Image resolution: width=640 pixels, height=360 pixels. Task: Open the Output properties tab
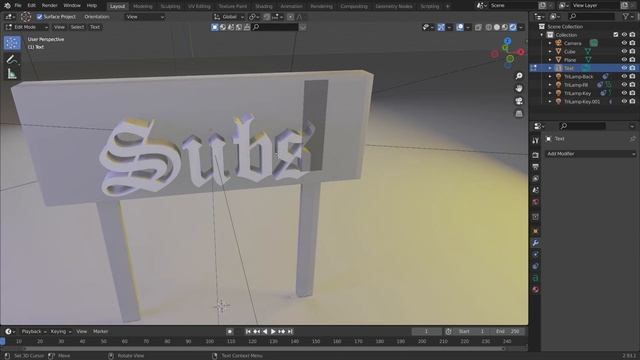536,167
